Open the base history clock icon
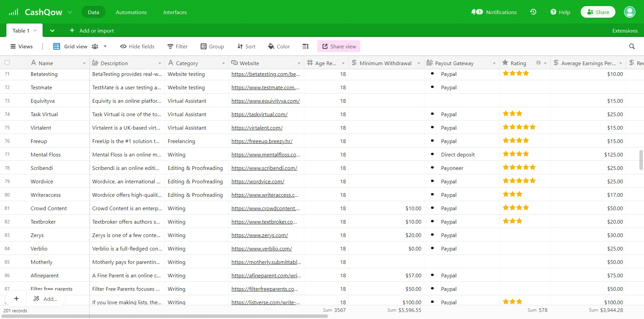644x319 pixels. click(x=533, y=12)
